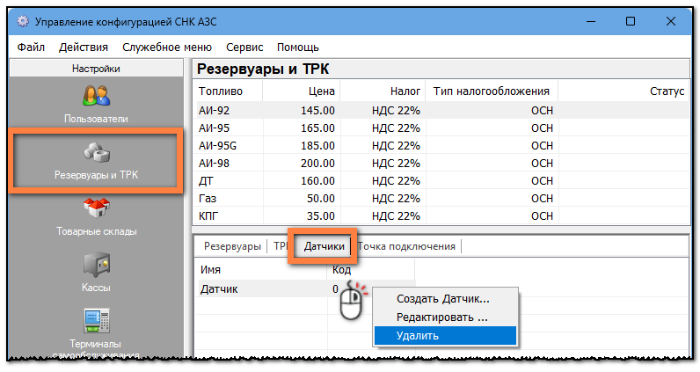Open the Сервис menu

point(244,47)
